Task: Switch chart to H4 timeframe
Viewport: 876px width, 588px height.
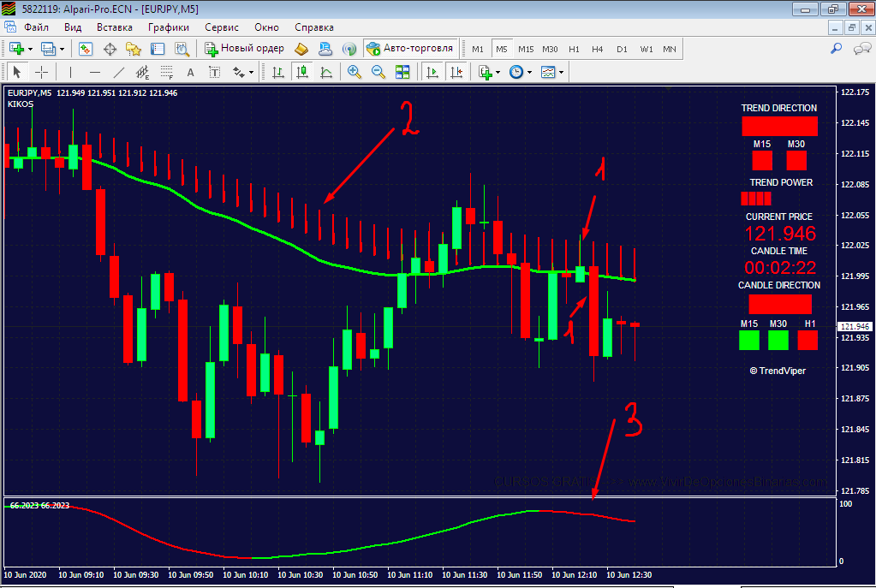Action: click(597, 49)
